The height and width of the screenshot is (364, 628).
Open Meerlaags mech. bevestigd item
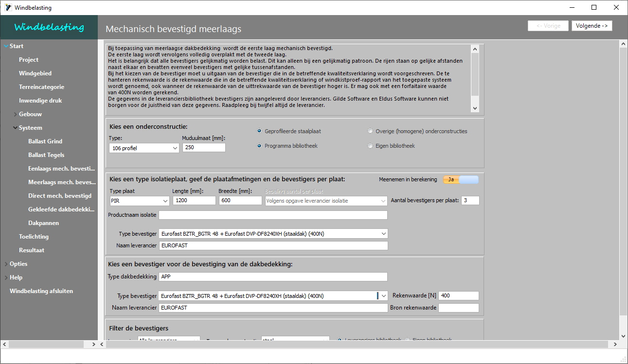(x=62, y=182)
